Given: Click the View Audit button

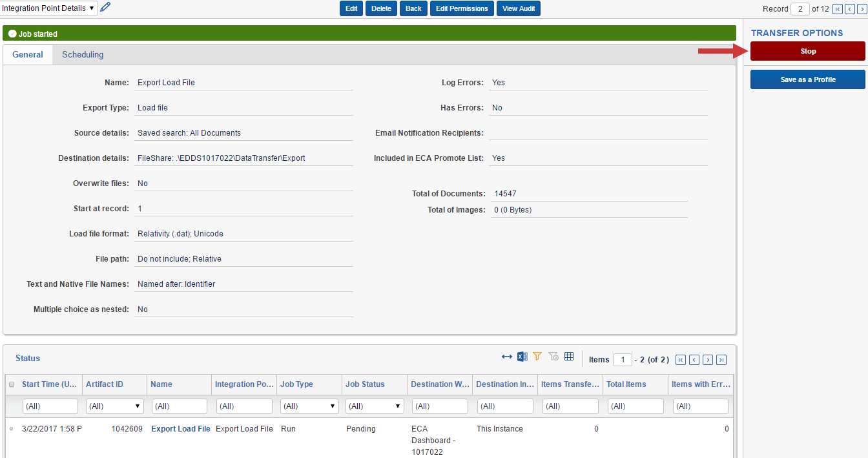Looking at the screenshot, I should (519, 8).
